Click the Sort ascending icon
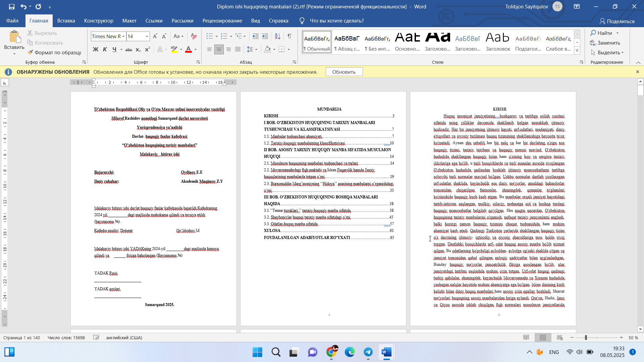Viewport: 644px width, 362px height. [x=277, y=36]
